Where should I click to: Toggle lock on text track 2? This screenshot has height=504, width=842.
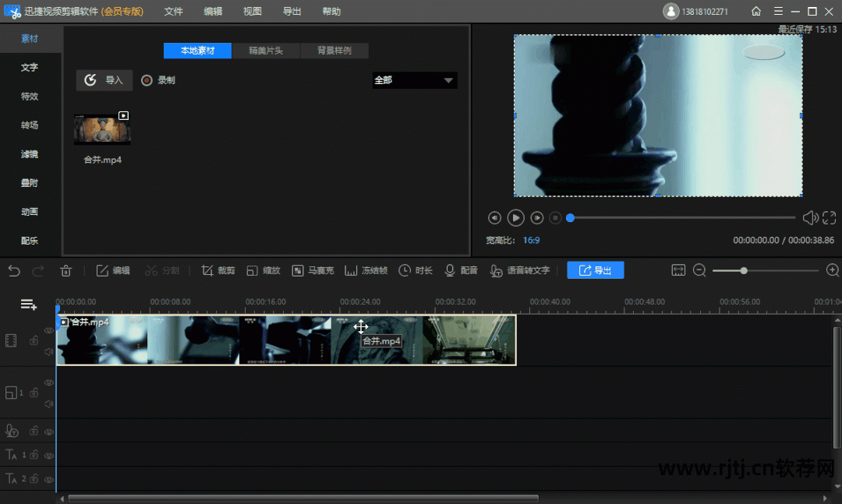click(34, 478)
